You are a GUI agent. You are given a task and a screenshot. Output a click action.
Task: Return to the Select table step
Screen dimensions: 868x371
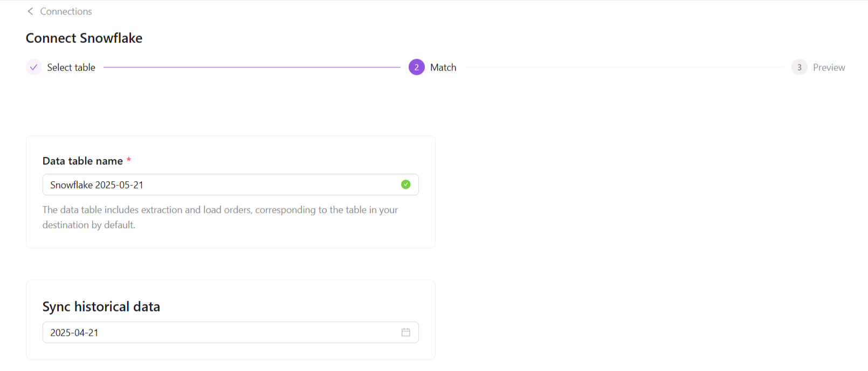[x=71, y=67]
